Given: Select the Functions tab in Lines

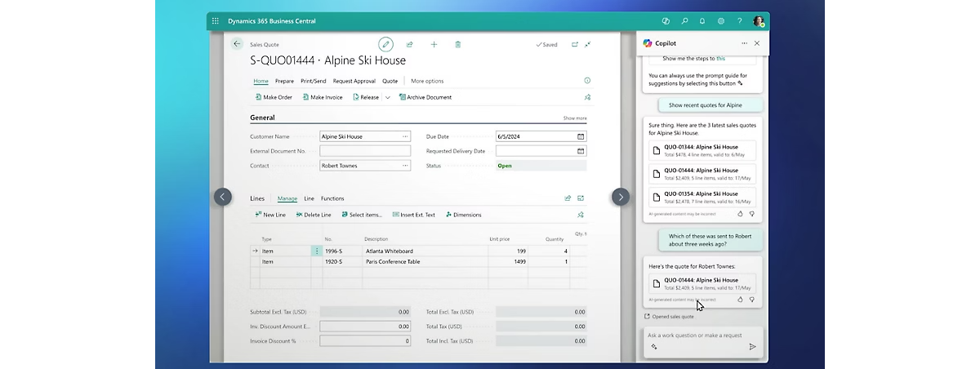Looking at the screenshot, I should [332, 198].
